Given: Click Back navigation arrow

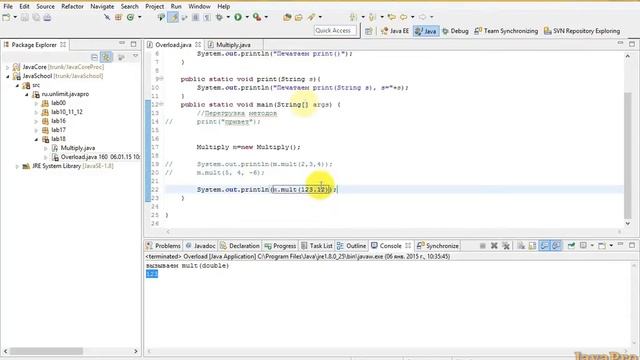Looking at the screenshot, I should pyautogui.click(x=404, y=17).
